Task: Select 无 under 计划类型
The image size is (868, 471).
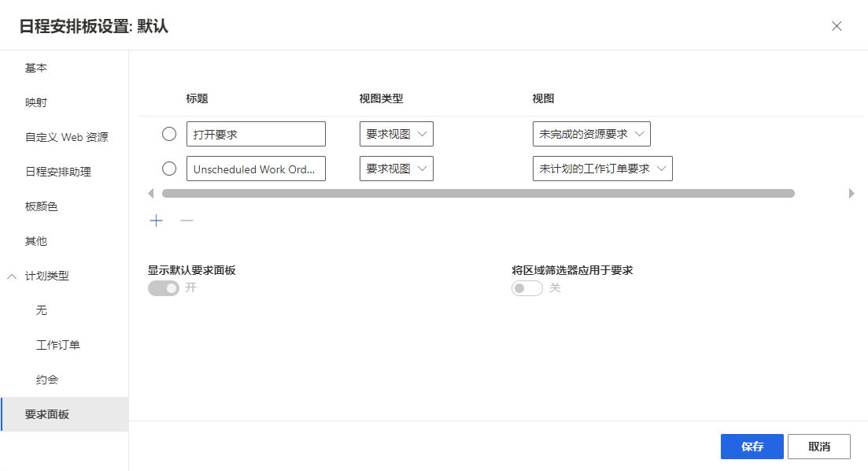Action: 65,310
